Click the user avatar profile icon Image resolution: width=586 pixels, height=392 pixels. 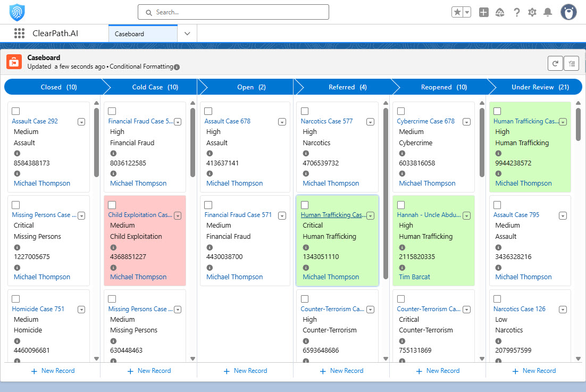(x=568, y=12)
